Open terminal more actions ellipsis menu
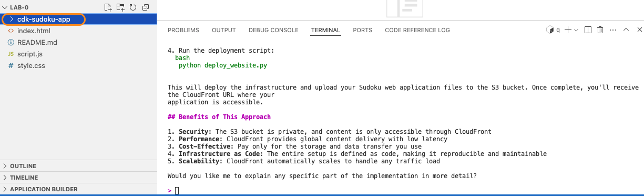The width and height of the screenshot is (644, 196). coord(613,30)
